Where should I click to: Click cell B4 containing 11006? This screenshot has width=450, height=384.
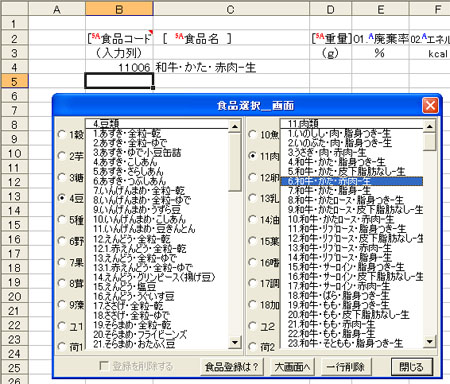[x=119, y=68]
